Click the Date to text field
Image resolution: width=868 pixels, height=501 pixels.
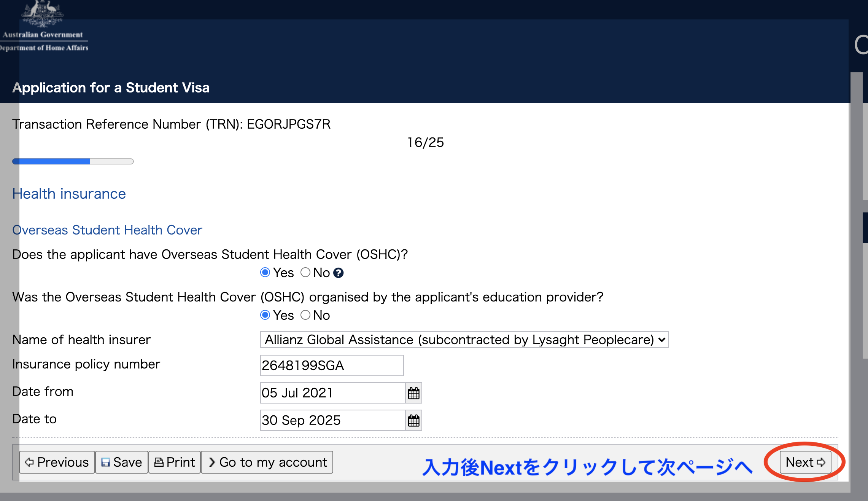point(332,420)
